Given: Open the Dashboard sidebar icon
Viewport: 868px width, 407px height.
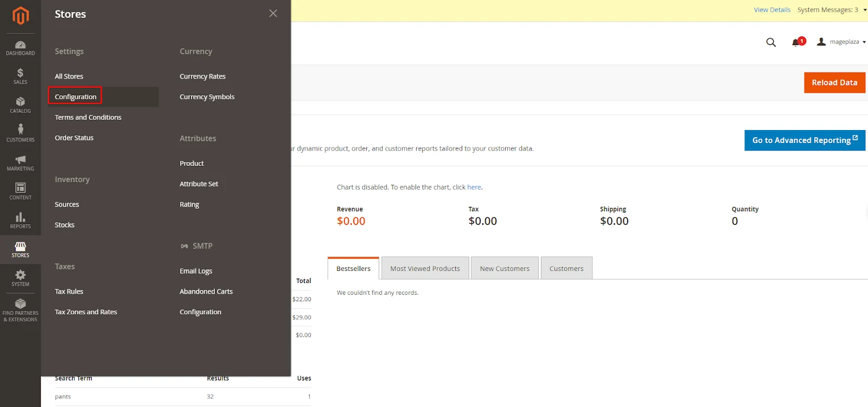Looking at the screenshot, I should pos(21,48).
